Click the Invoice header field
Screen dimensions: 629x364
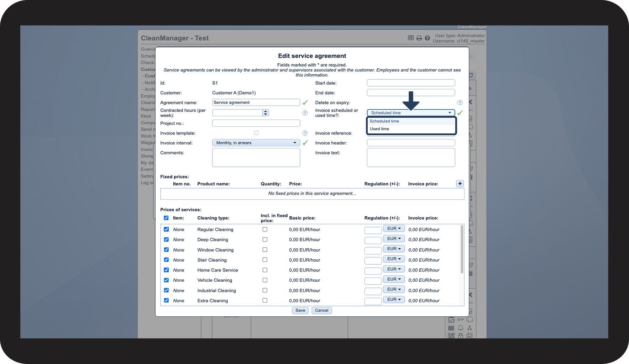pos(411,143)
